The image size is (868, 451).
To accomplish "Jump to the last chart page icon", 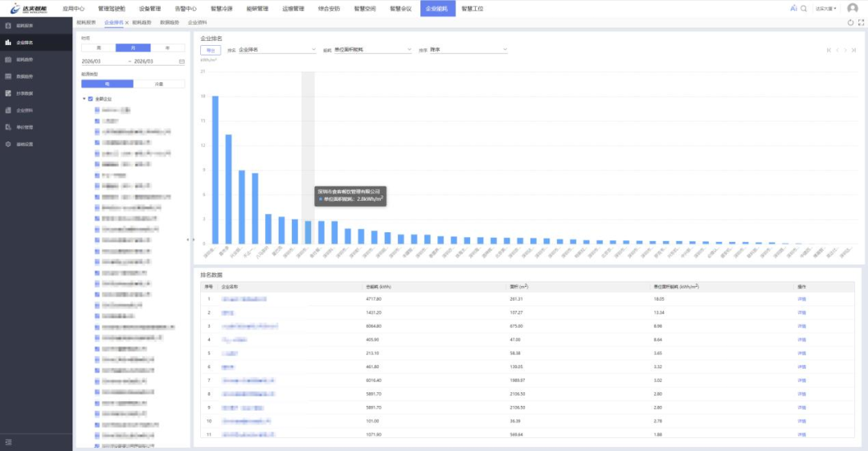I will pos(855,50).
